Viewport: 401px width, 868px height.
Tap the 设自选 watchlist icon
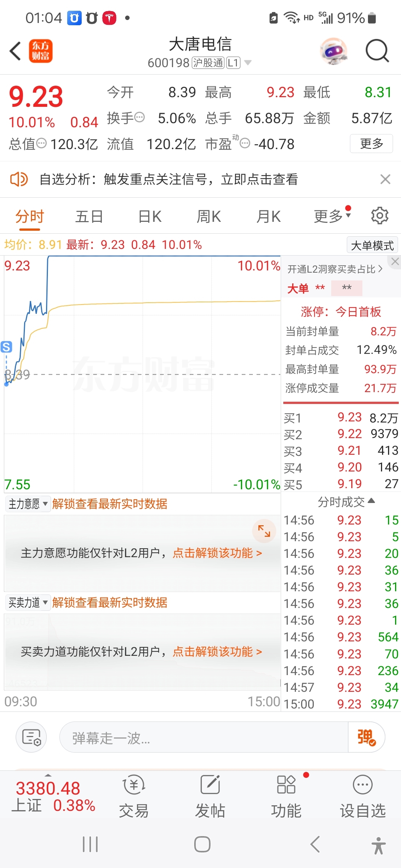(x=363, y=785)
